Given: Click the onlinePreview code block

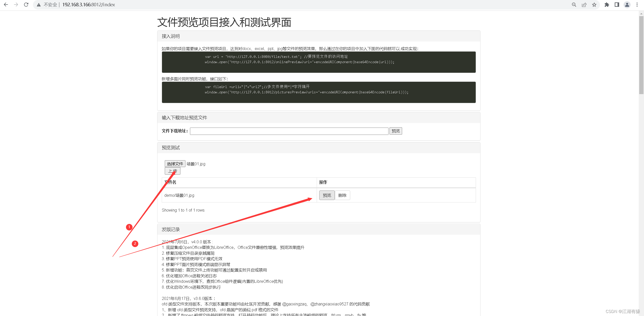Looking at the screenshot, I should 319,62.
